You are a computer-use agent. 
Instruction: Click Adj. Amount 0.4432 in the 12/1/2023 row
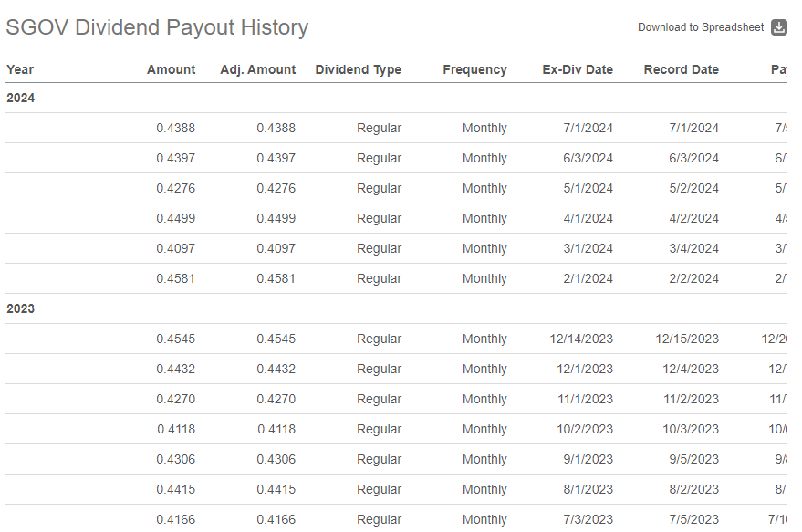[276, 369]
